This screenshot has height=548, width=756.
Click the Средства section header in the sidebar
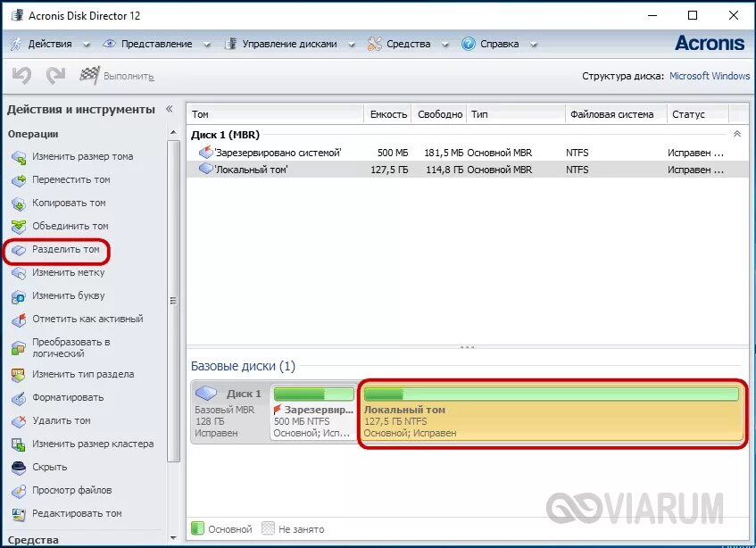tap(33, 540)
